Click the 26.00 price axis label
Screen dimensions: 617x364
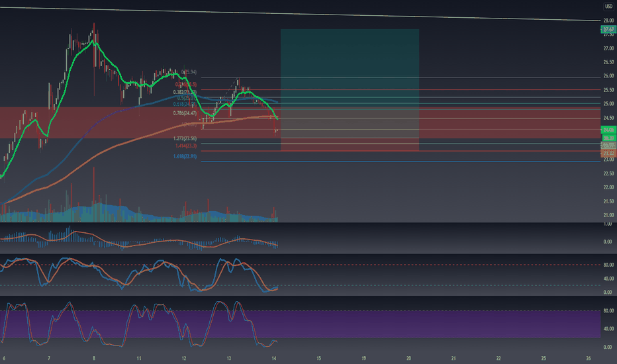point(608,76)
